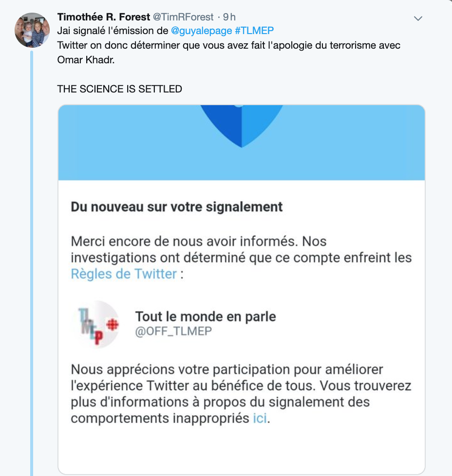Open Timothée R. Forest's profile avatar
The width and height of the screenshot is (452, 476).
click(x=32, y=30)
